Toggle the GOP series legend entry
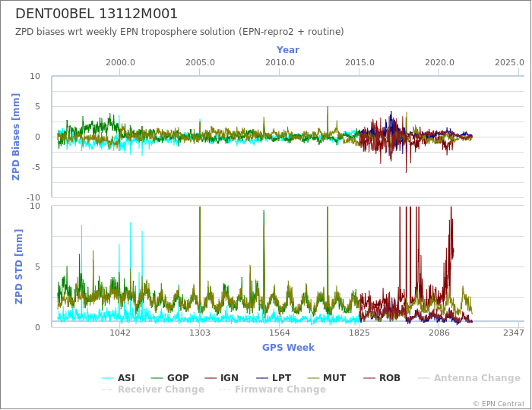 point(170,378)
